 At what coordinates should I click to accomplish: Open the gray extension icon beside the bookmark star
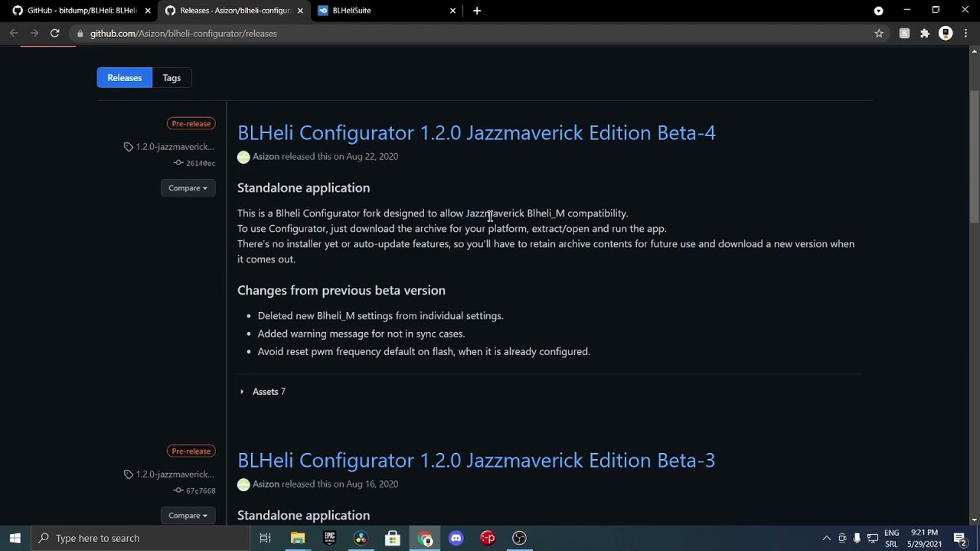click(x=904, y=33)
